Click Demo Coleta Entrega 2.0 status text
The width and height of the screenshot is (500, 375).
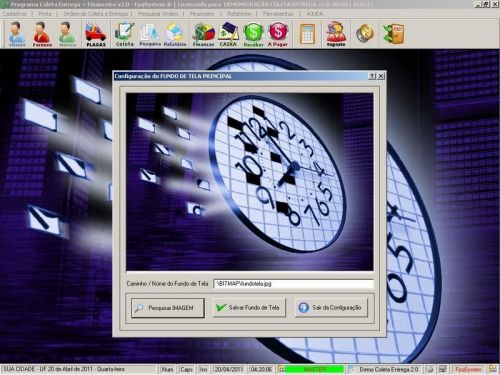(x=389, y=369)
